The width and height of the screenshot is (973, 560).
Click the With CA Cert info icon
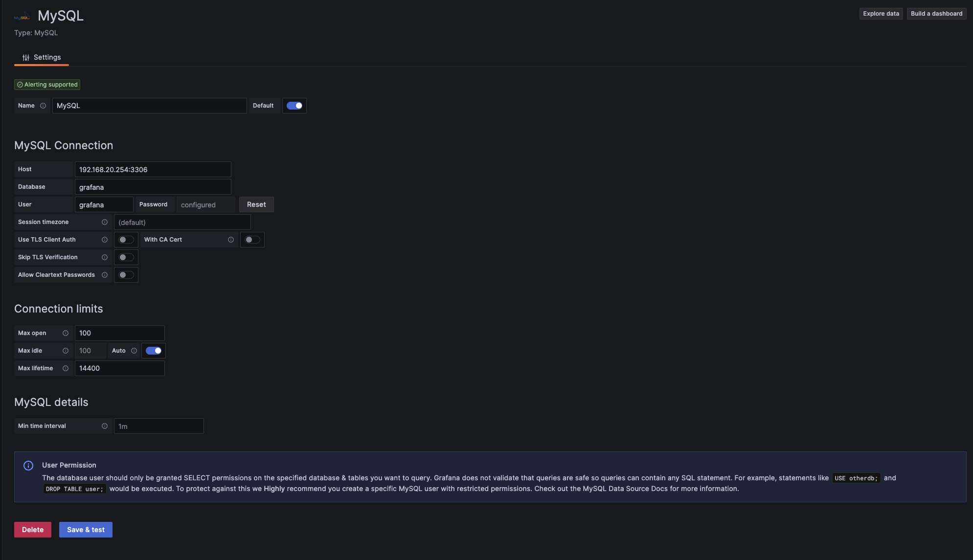click(x=231, y=240)
